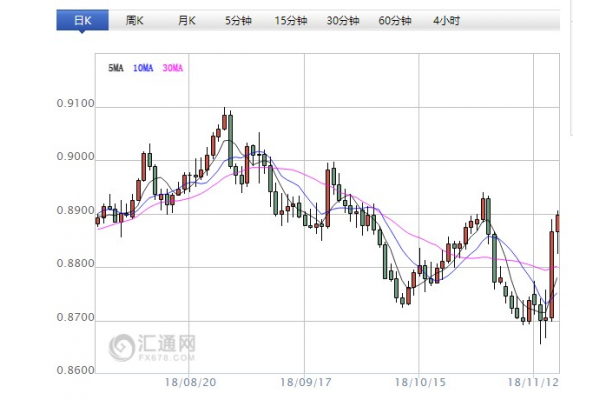Viewport: 614px width, 400px height.
Task: Click the tall red candle near 0.9100 peak
Action: (x=224, y=122)
